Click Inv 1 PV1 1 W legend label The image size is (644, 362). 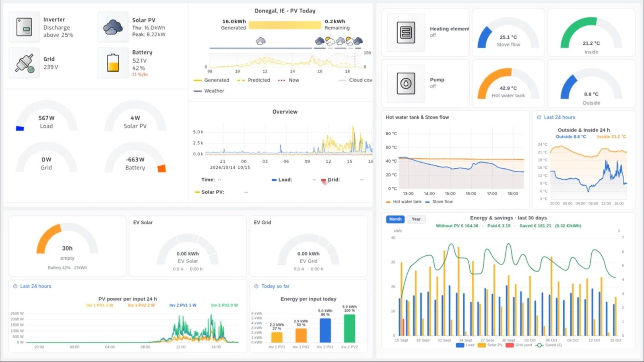(99, 305)
